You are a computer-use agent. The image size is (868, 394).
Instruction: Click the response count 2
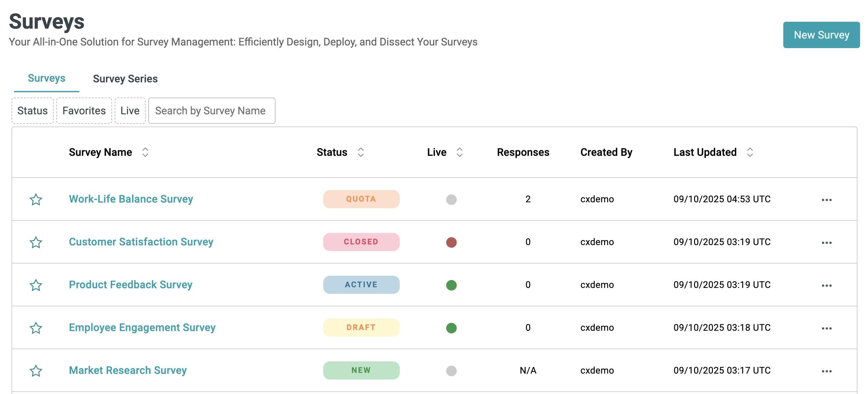tap(528, 199)
